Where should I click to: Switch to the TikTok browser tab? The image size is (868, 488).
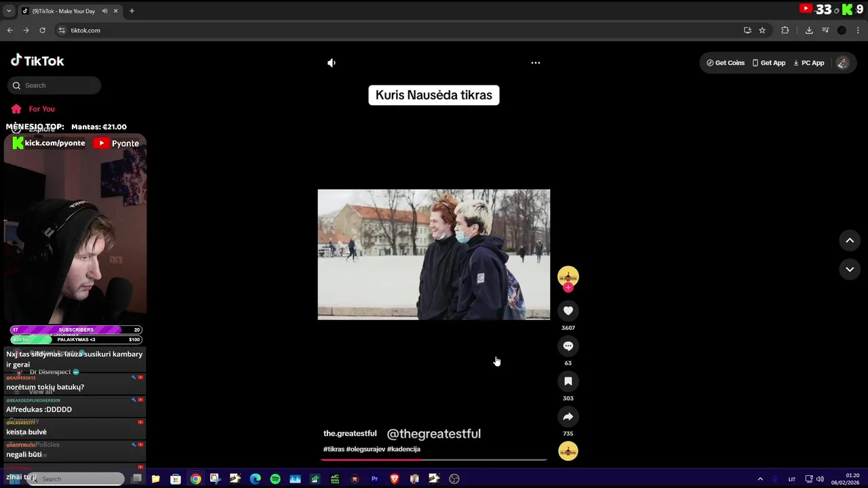[63, 11]
